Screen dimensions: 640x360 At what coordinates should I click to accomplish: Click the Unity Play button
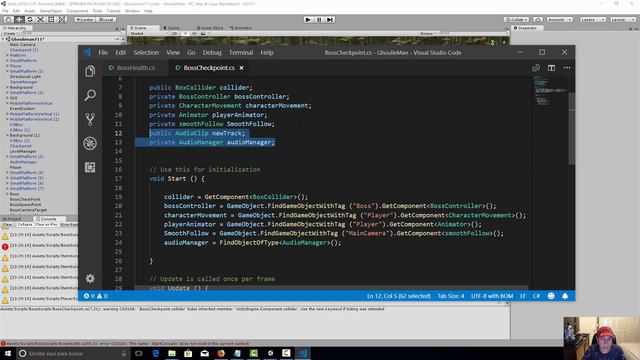[308, 20]
